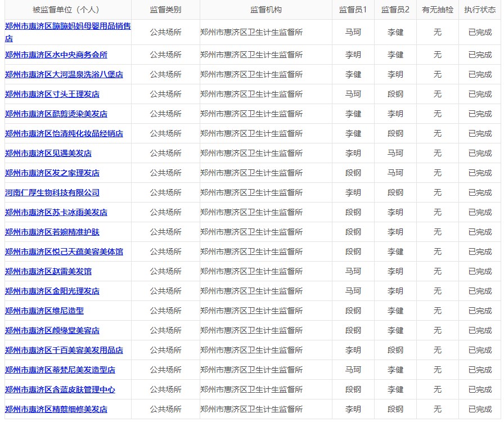Open the 酷剪烫染美发店 link
The width and height of the screenshot is (504, 422).
tap(56, 114)
